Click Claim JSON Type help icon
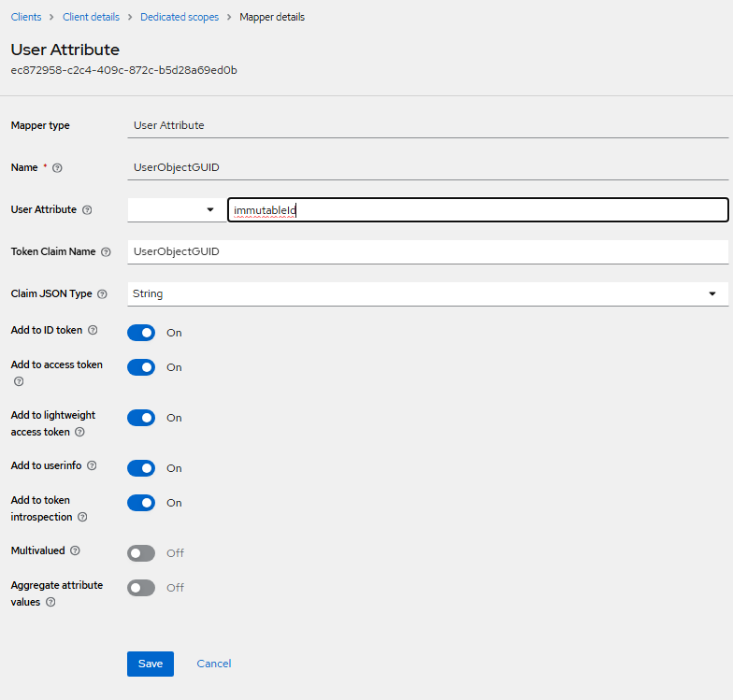This screenshot has width=733, height=700. (x=102, y=293)
